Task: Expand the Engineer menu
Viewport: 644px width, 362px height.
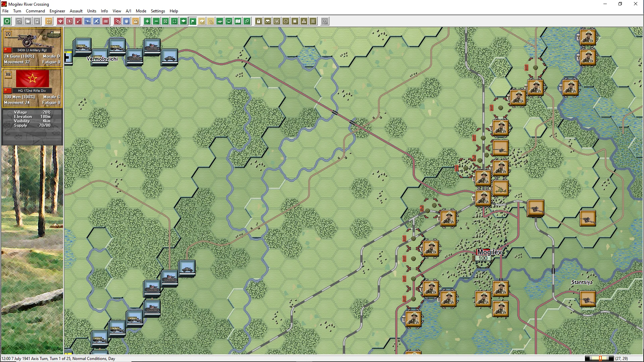Action: [x=57, y=11]
